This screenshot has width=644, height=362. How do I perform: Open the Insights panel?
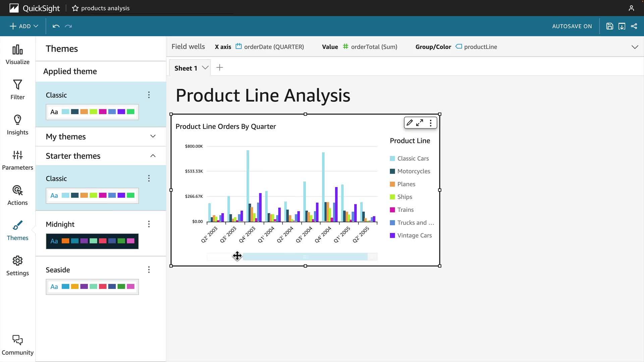pyautogui.click(x=17, y=125)
